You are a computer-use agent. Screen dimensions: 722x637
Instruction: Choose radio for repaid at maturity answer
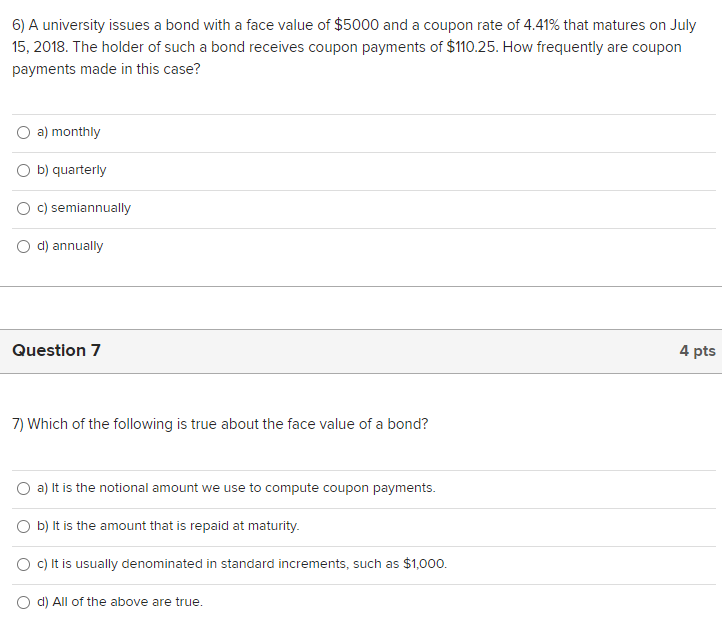tap(23, 526)
